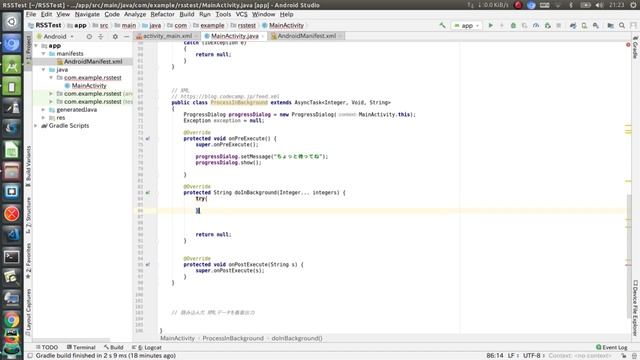Open the Refactor menu
This screenshot has height=360, width=640.
162,14
